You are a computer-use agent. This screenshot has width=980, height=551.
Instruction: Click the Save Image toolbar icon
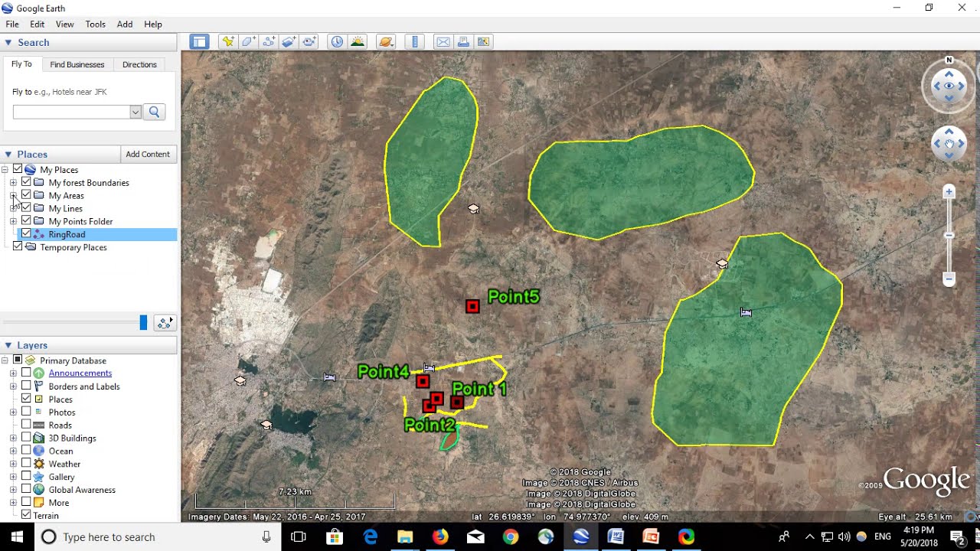click(484, 42)
